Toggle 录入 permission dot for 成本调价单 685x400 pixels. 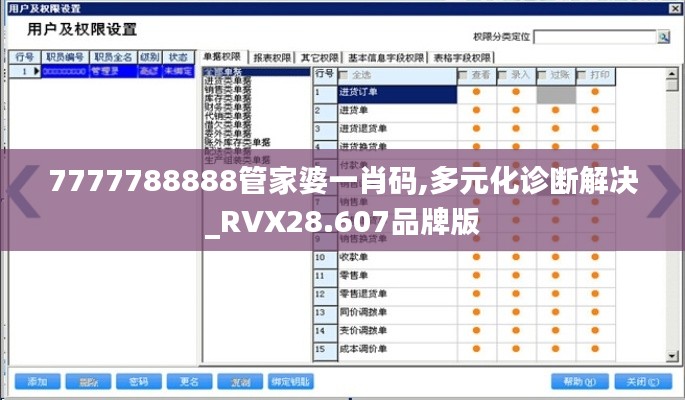(x=516, y=348)
